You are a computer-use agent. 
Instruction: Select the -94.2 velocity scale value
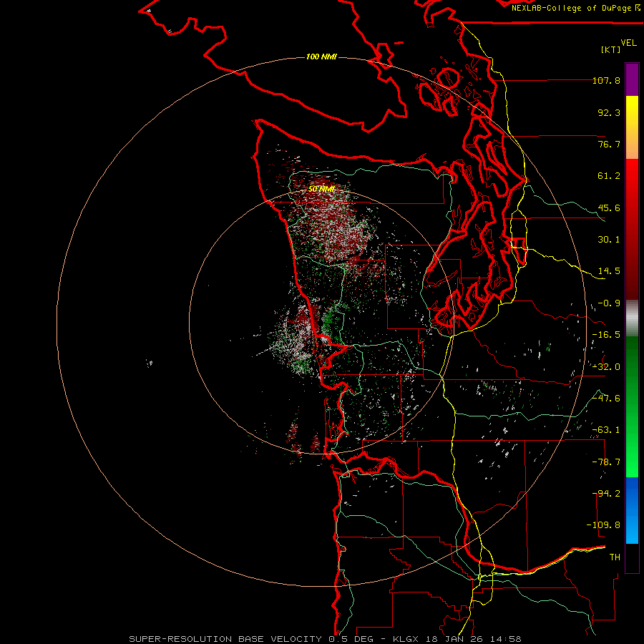(x=606, y=494)
